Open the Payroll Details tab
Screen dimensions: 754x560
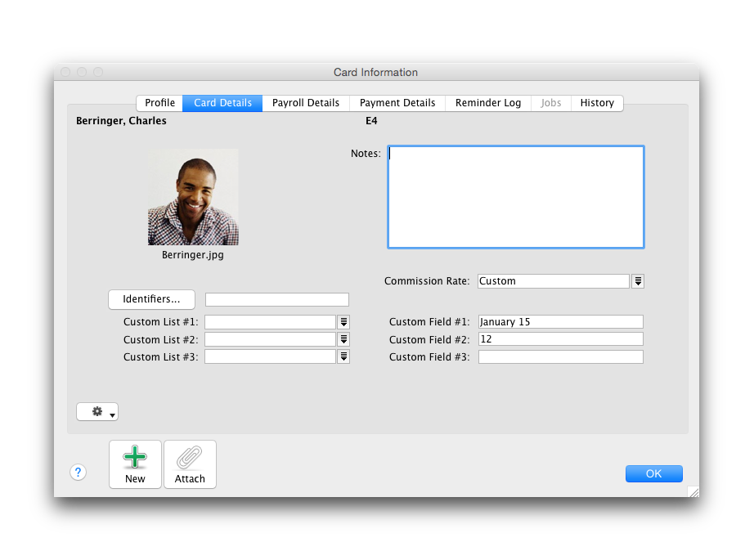point(306,103)
